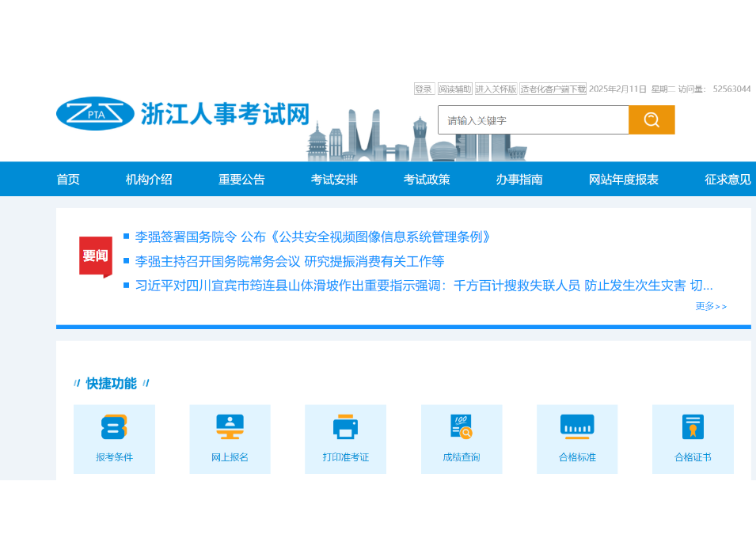Image resolution: width=756 pixels, height=538 pixels.
Task: Switch to the 首页 menu item
Action: 67,179
